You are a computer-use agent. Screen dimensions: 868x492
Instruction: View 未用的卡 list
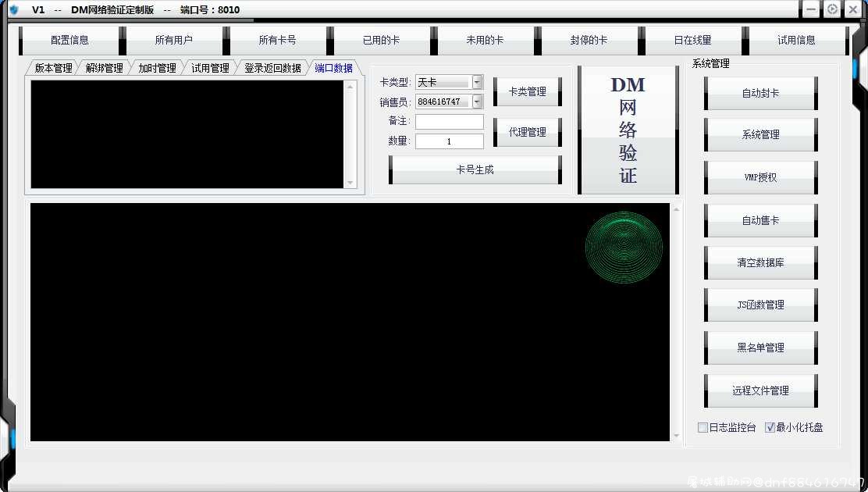[485, 41]
